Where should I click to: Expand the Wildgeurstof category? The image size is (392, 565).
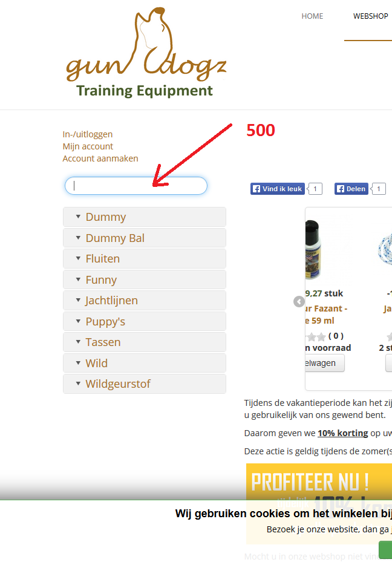coord(145,384)
